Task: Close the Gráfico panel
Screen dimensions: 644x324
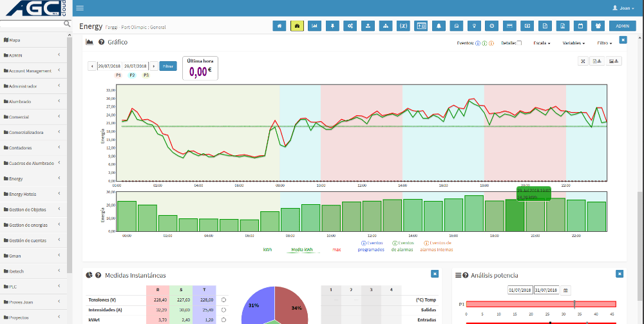Action: (x=623, y=40)
